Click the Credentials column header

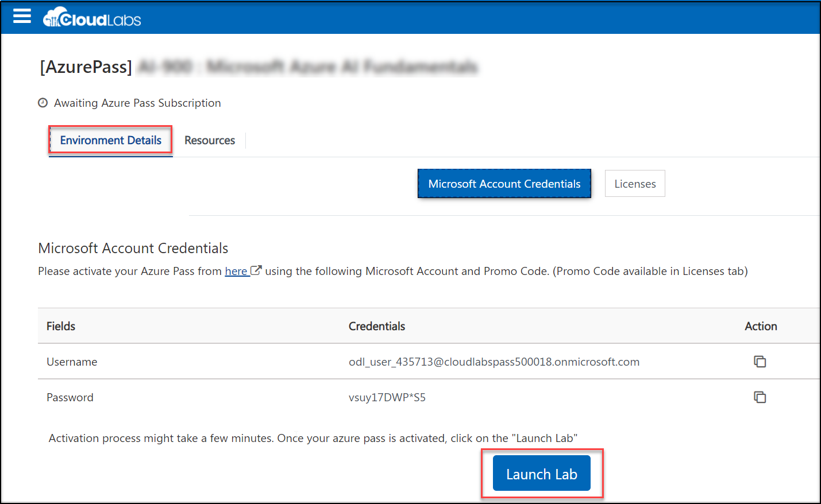click(x=377, y=326)
